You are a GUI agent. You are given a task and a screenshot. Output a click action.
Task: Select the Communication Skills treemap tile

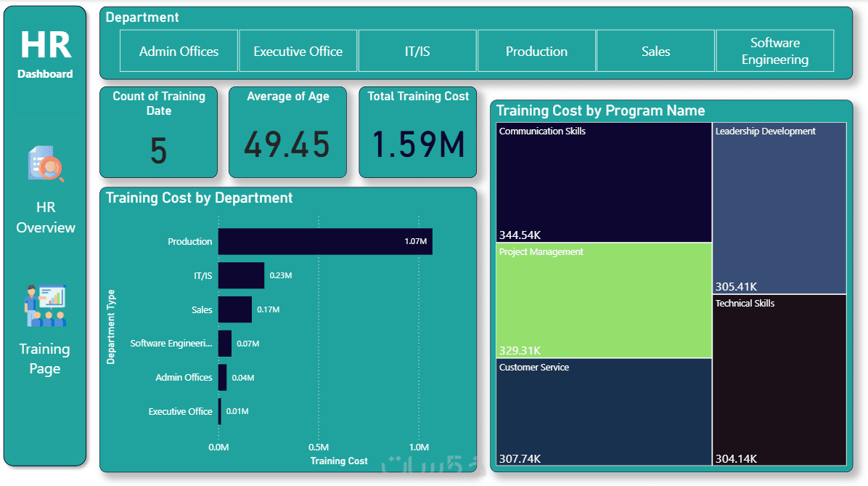point(603,182)
